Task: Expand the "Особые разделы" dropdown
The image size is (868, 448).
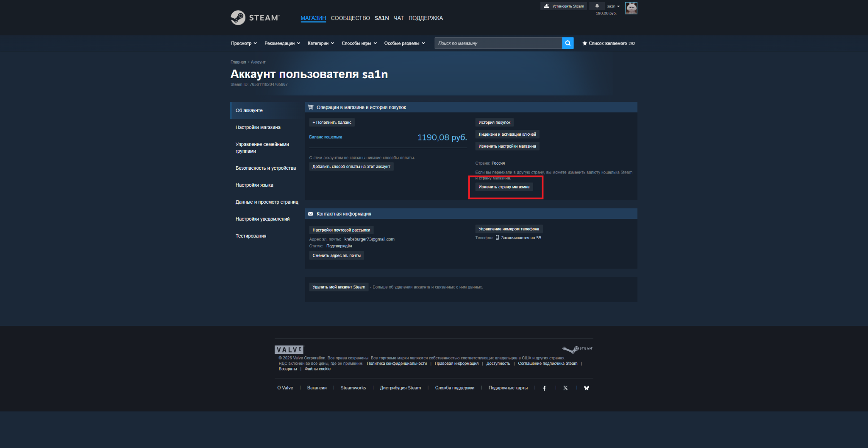Action: (x=404, y=43)
